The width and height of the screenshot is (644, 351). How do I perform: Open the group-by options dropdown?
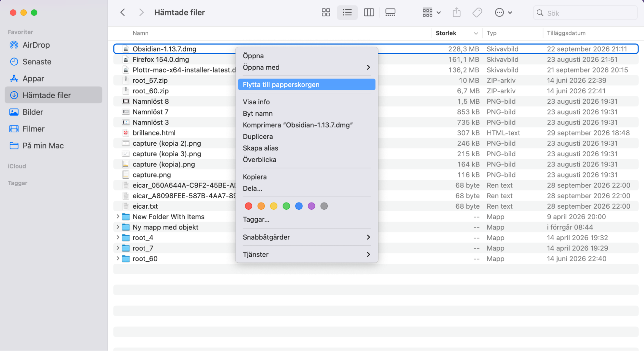(x=431, y=13)
